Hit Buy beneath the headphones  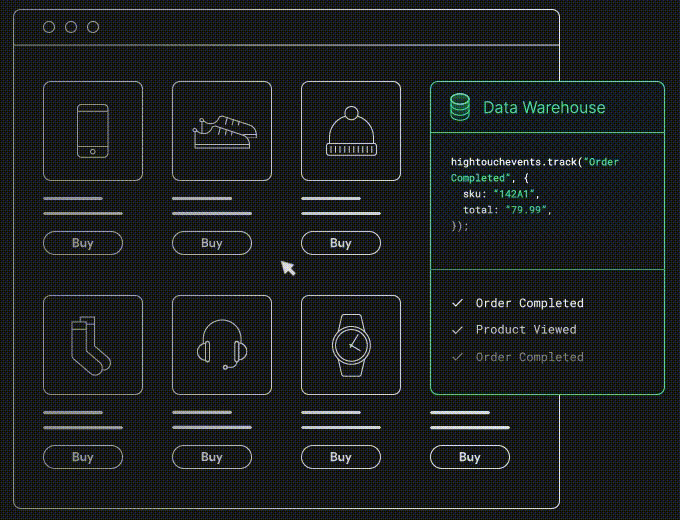pos(212,457)
